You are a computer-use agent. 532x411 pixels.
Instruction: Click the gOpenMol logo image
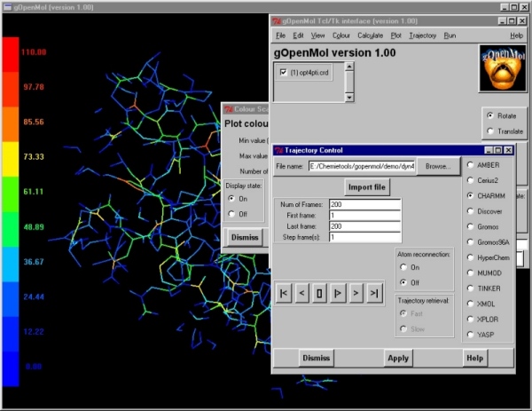(501, 68)
